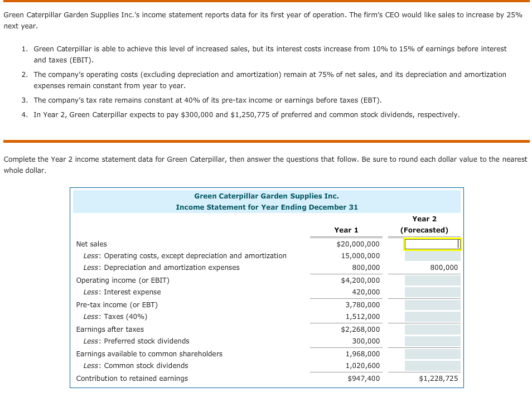
Task: Click 'Contribution to retained earnings' label
Action: (x=132, y=379)
